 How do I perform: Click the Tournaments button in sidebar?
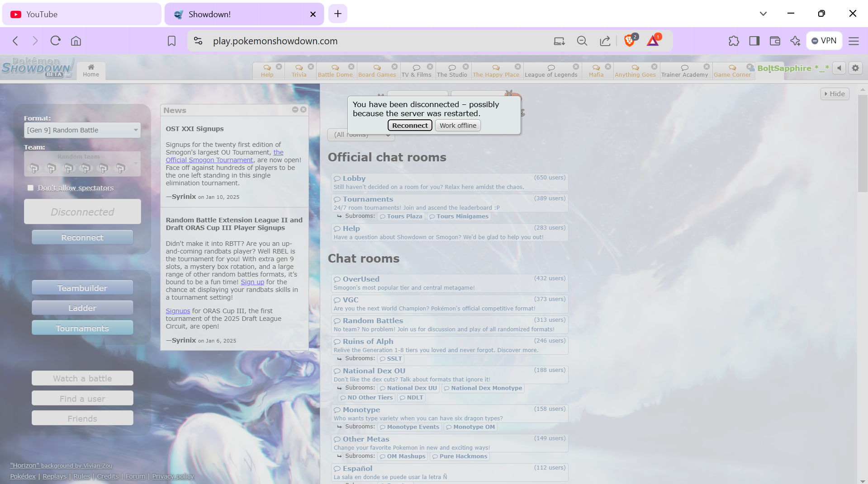tap(82, 328)
